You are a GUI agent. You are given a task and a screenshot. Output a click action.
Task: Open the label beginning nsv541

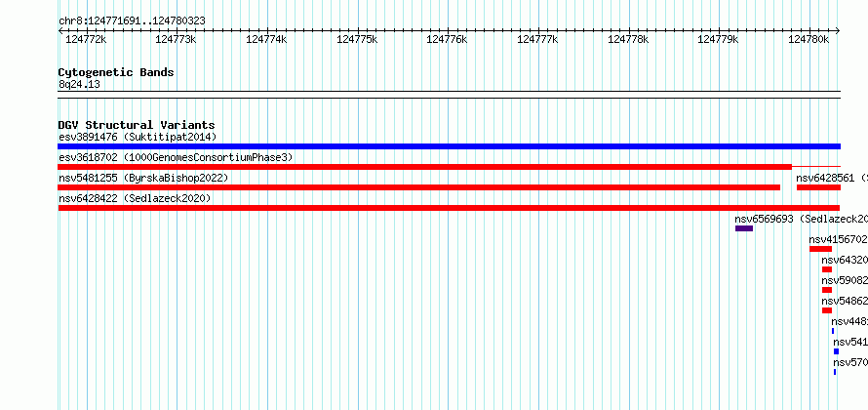click(850, 343)
